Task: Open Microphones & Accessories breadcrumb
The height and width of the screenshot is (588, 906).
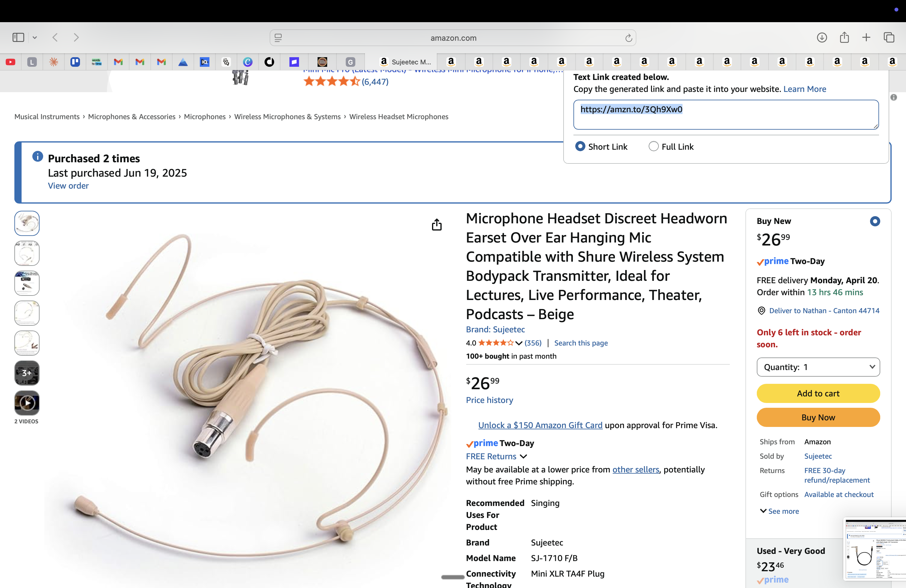Action: (x=132, y=117)
